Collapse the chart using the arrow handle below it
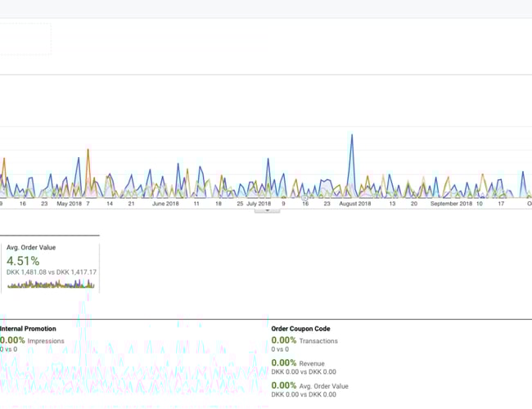Viewport: 532px width, 409px height. pos(267,210)
